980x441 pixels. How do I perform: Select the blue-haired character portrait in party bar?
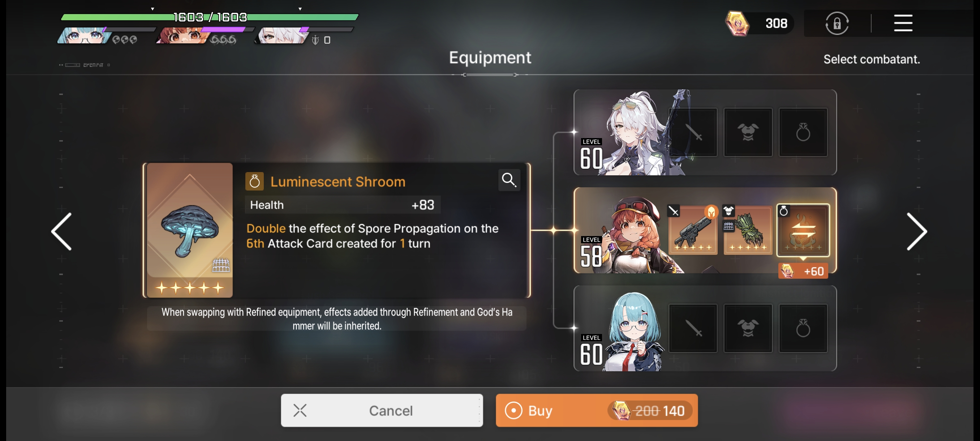pos(85,35)
